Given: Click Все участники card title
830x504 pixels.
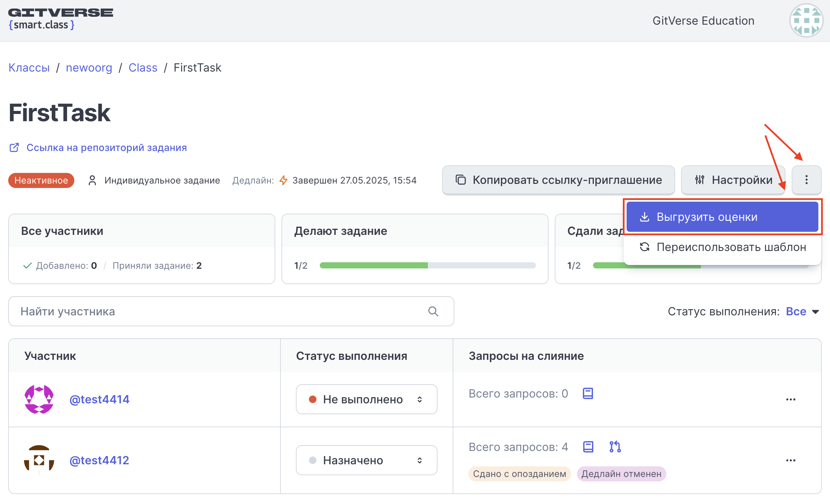Looking at the screenshot, I should pos(62,231).
